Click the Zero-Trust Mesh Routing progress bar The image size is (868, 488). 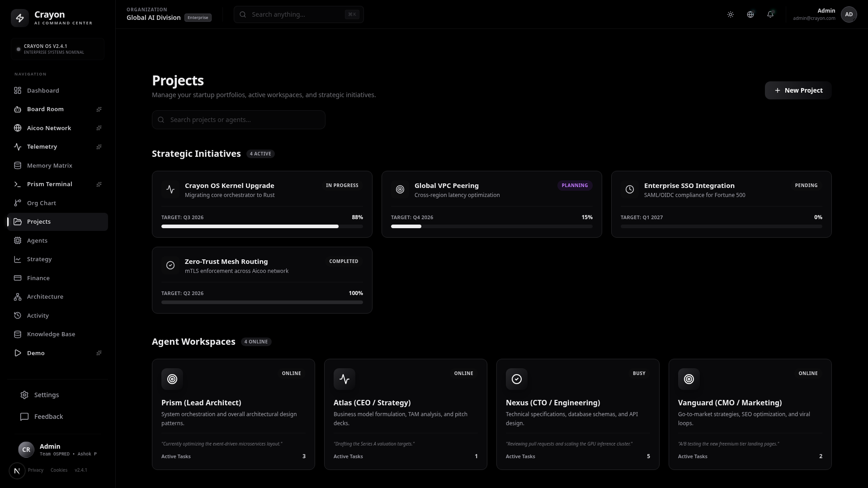pyautogui.click(x=262, y=302)
